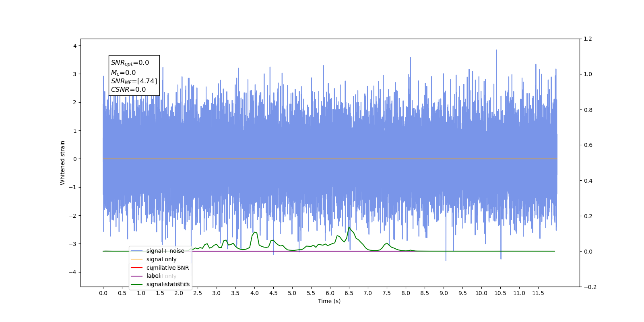Screen dimensions: 644x322
Task: Click the x-axis tick label 9.0
Action: tap(444, 293)
